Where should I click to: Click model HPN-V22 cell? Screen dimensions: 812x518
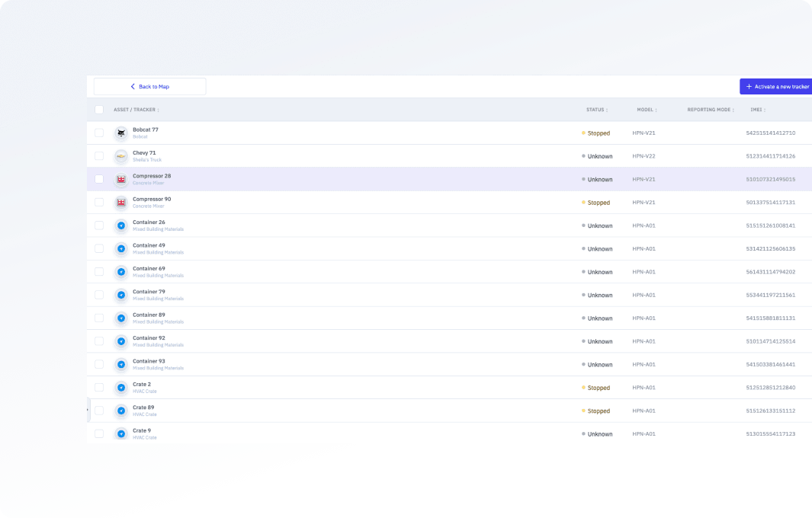point(644,155)
